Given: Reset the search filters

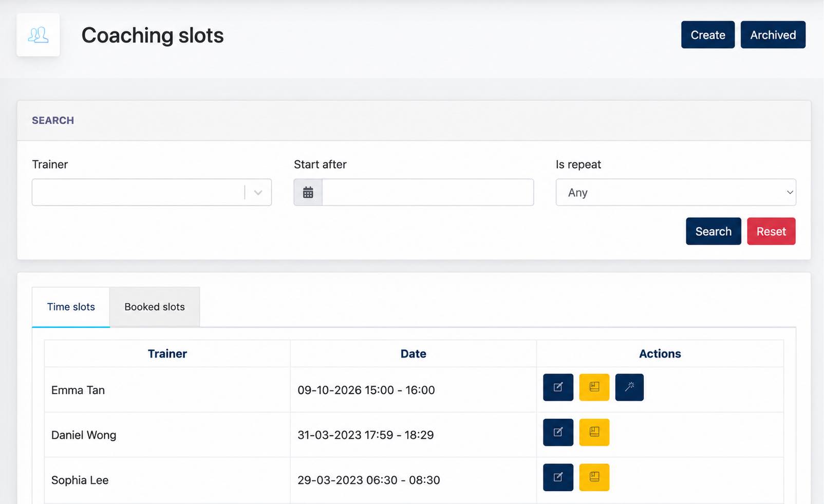Looking at the screenshot, I should [x=771, y=231].
